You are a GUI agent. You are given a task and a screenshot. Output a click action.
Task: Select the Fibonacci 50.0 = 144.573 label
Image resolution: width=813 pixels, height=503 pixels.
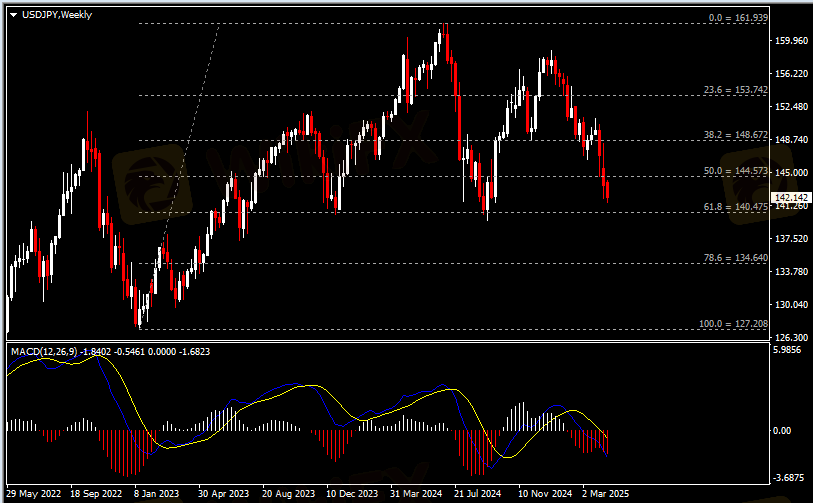736,171
